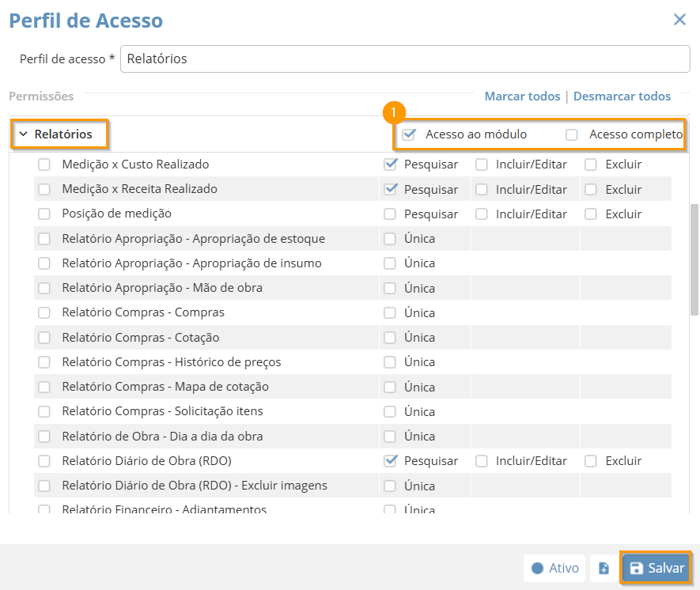The height and width of the screenshot is (590, 700).
Task: Click Desmarcar todos link
Action: pyautogui.click(x=622, y=96)
